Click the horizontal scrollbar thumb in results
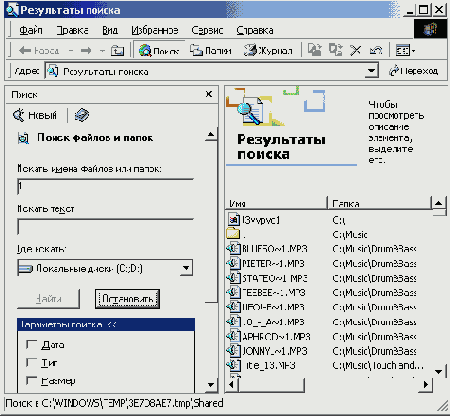The image size is (450, 416). click(271, 385)
